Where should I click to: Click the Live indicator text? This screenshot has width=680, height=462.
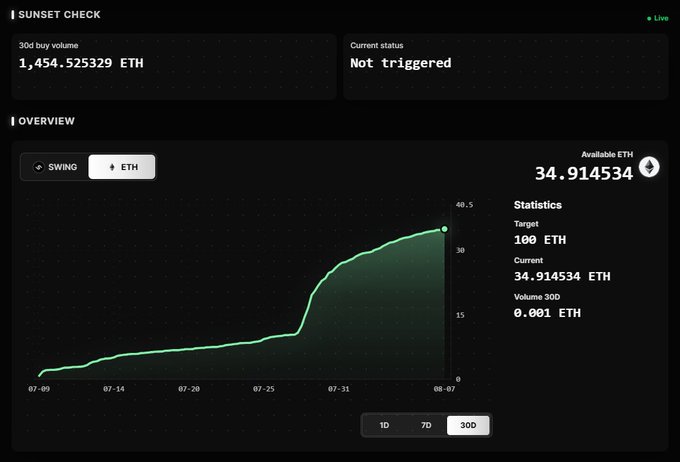661,18
